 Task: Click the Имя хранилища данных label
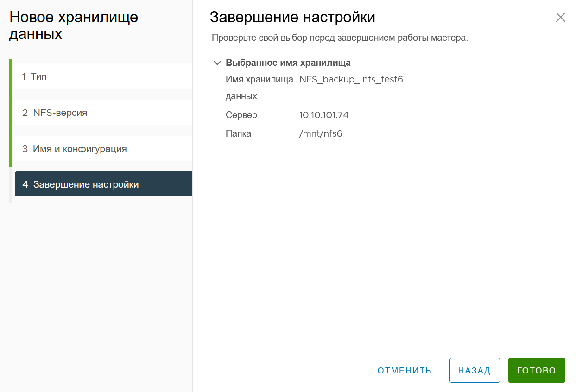260,88
